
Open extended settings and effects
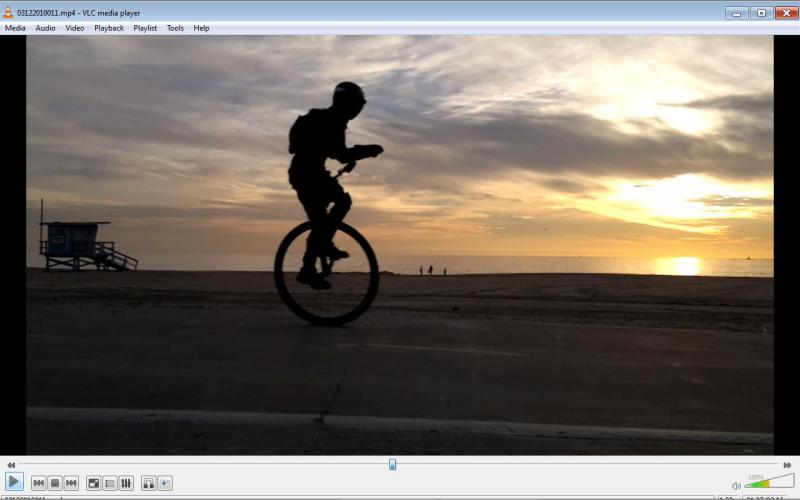[x=126, y=483]
